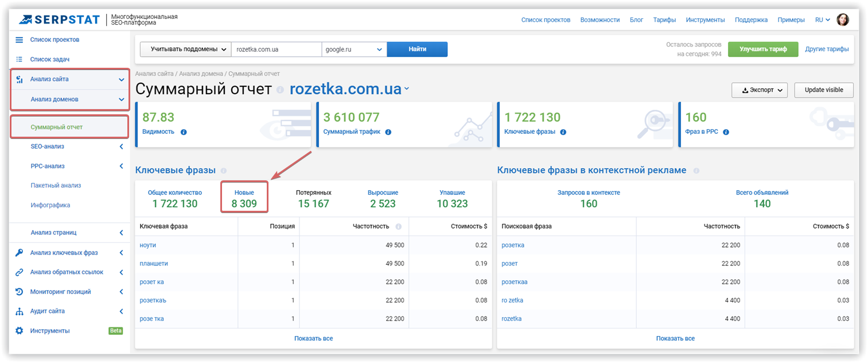Open Примеры in top navigation
Screen dimensions: 868x363
pyautogui.click(x=791, y=20)
